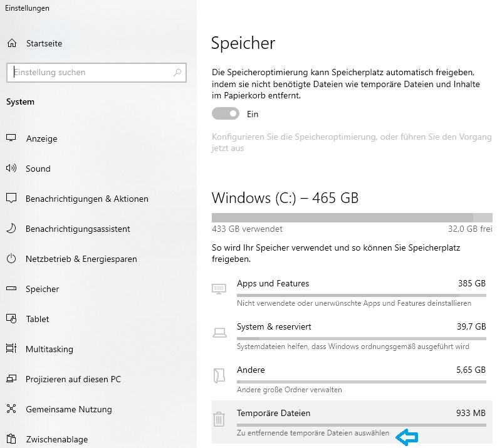This screenshot has height=448, width=497.
Task: Click the Benachrichtigungsassistent moon icon
Action: (11, 229)
